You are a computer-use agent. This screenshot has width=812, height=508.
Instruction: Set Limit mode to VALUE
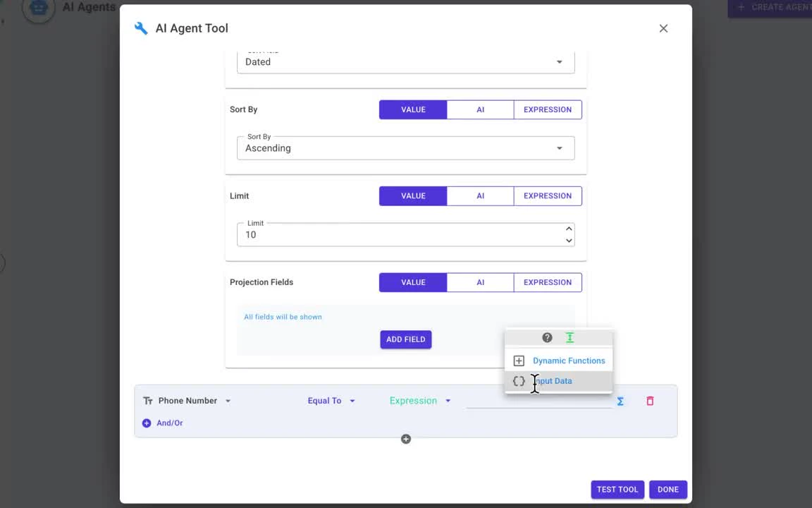pyautogui.click(x=413, y=196)
